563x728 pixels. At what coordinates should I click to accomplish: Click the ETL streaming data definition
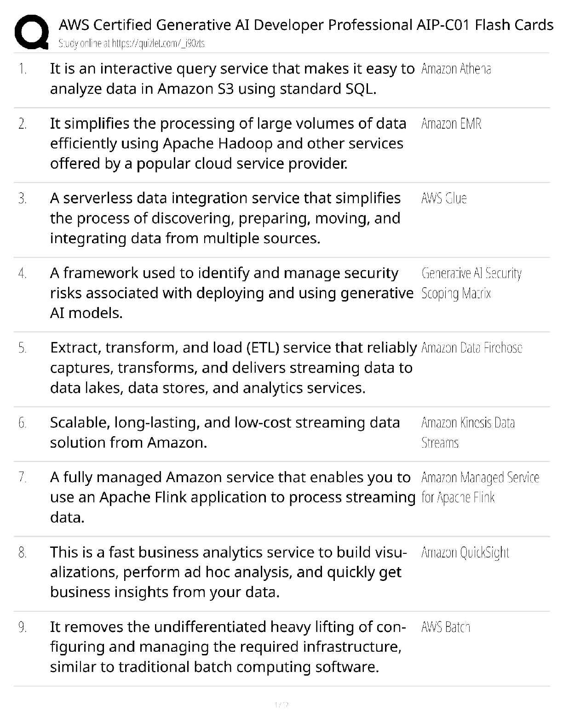click(233, 368)
